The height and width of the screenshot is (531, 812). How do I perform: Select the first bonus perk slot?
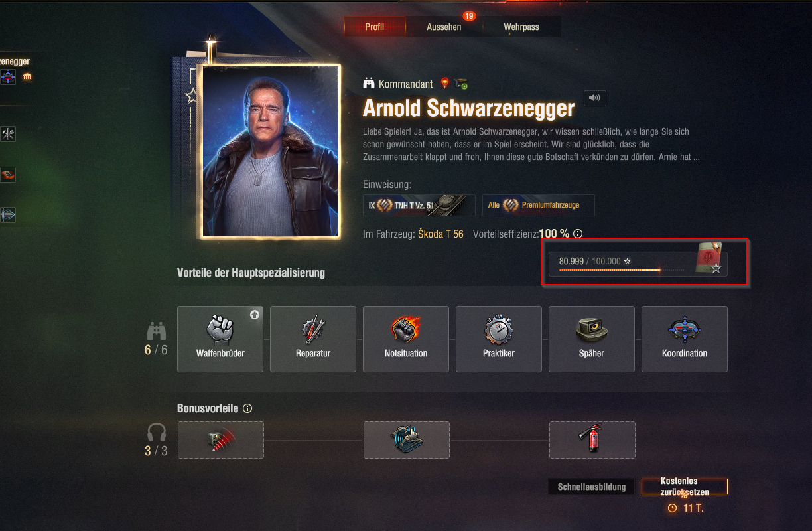tap(221, 439)
